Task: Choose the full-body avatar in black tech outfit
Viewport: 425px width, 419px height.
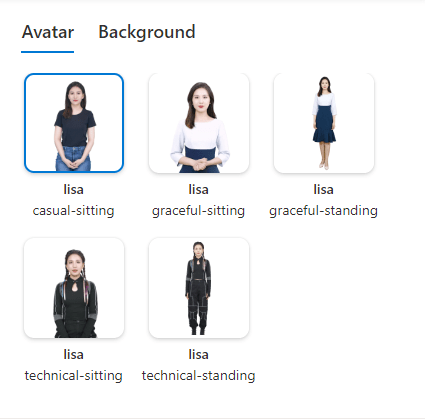Action: click(199, 288)
